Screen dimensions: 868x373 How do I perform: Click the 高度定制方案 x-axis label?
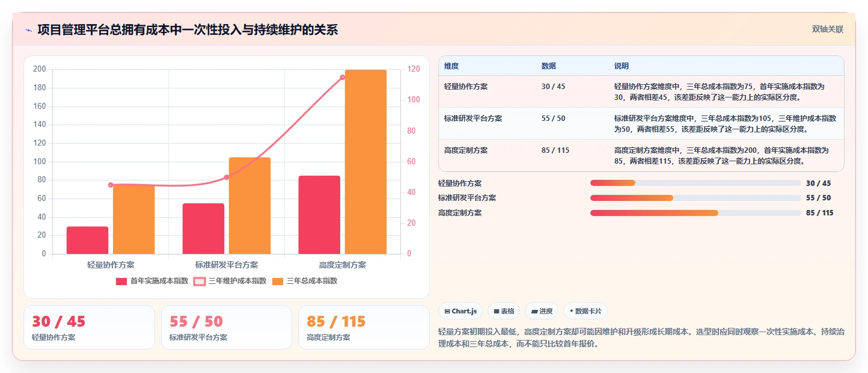tap(343, 265)
